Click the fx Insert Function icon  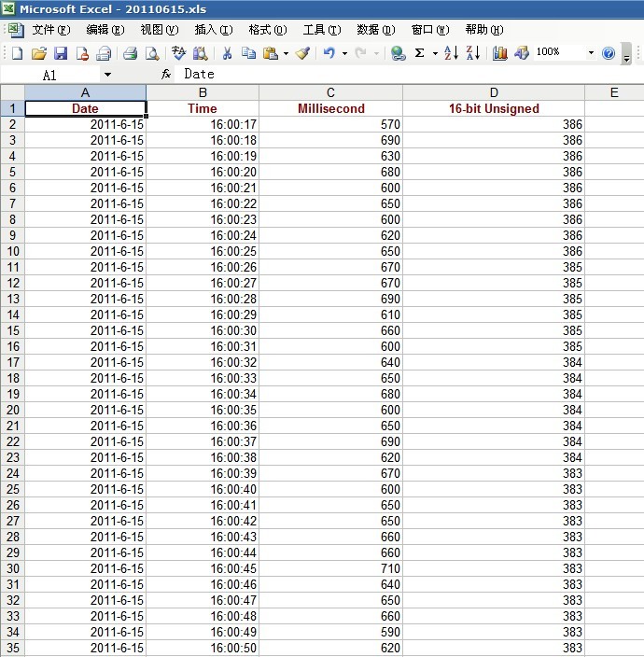(x=166, y=74)
